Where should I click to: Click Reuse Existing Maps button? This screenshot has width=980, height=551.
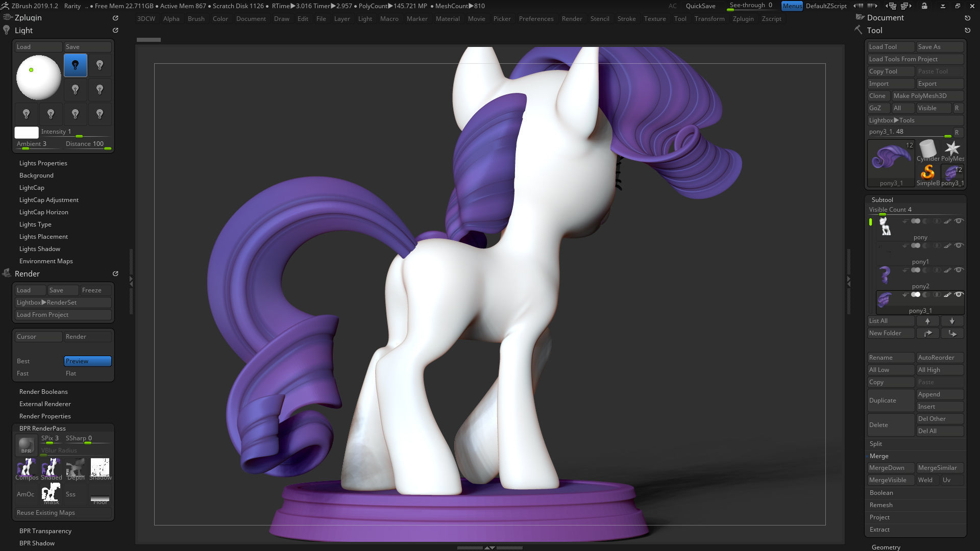(63, 513)
